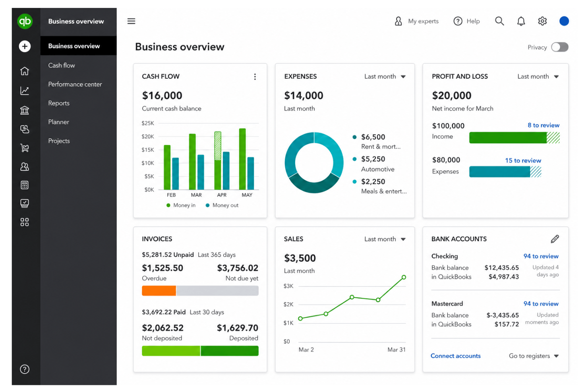This screenshot has height=392, width=588.
Task: Expand the Go to registers dropdown
Action: [x=534, y=356]
